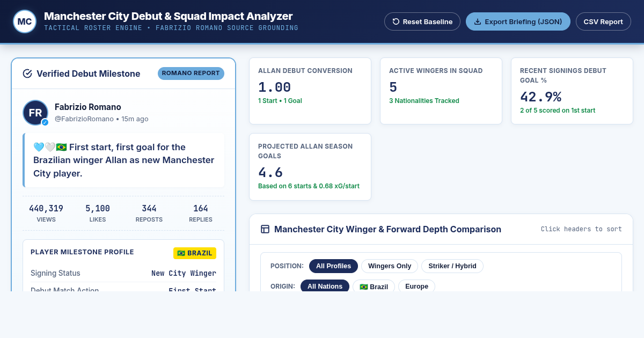Click the 344 reposts stat
Screen dimensions: 644x338
[149, 213]
